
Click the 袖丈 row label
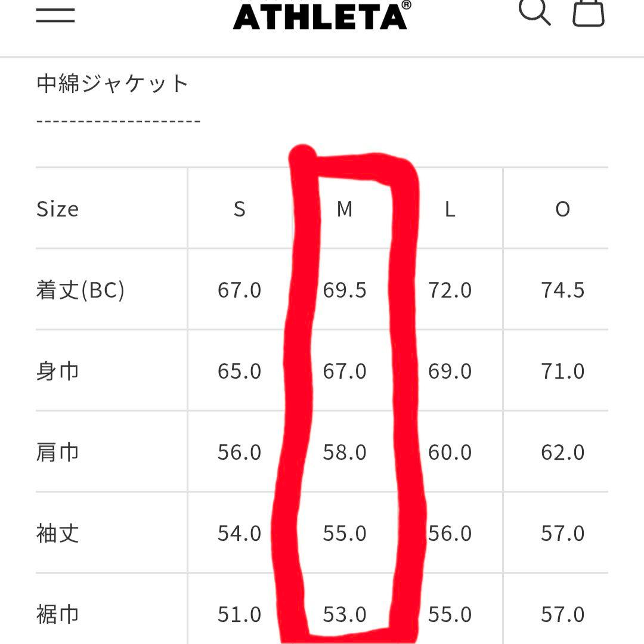click(x=57, y=533)
